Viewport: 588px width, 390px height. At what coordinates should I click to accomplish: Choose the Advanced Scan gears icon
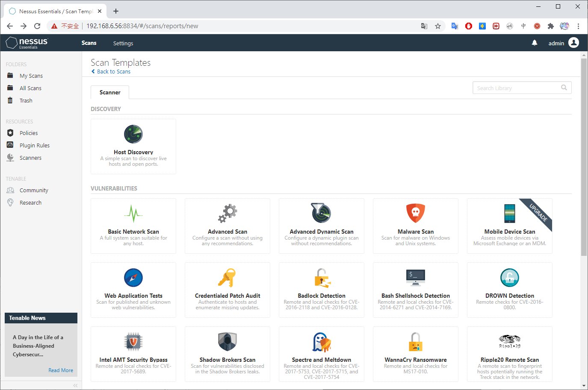click(228, 213)
